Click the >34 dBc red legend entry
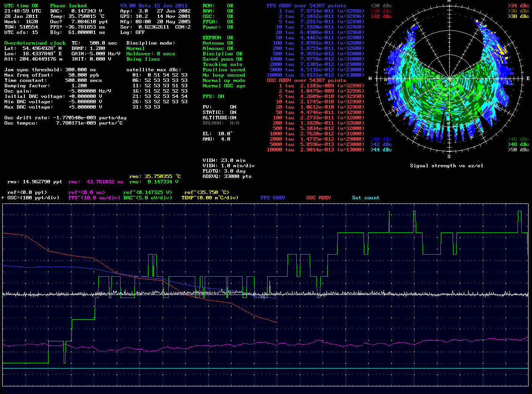532x394 pixels. (518, 6)
